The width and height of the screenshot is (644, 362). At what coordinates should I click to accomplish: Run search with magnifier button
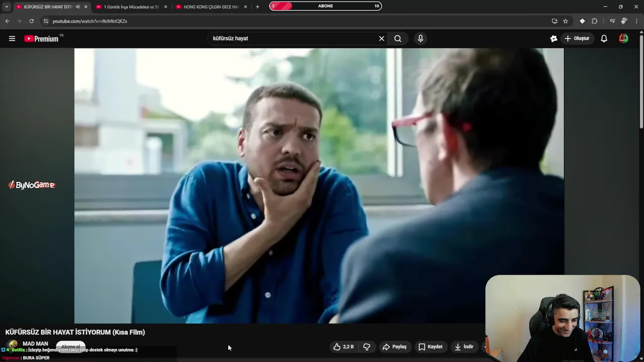(398, 39)
